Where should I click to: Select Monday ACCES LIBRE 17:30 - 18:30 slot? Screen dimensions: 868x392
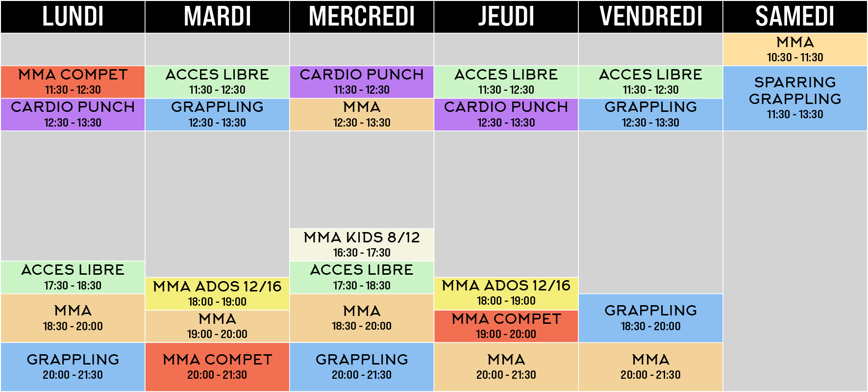coord(73,277)
